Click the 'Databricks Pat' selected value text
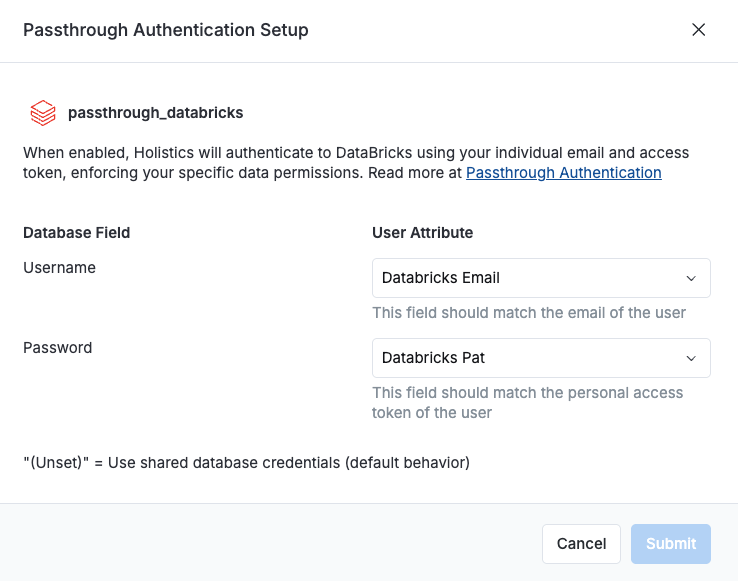The image size is (738, 581). point(433,358)
